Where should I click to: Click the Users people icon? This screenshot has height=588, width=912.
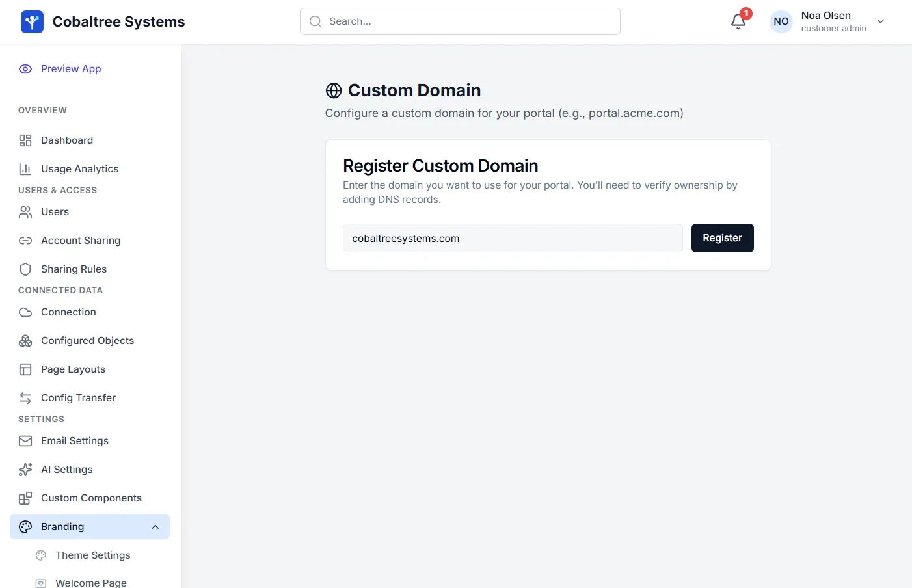[x=25, y=212]
